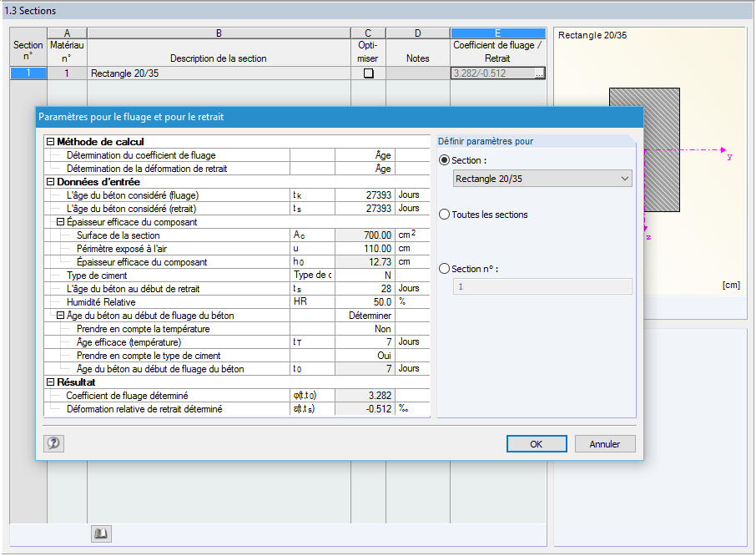This screenshot has height=556, width=756.
Task: Edit shrinkage start age value 28
Action: [365, 288]
